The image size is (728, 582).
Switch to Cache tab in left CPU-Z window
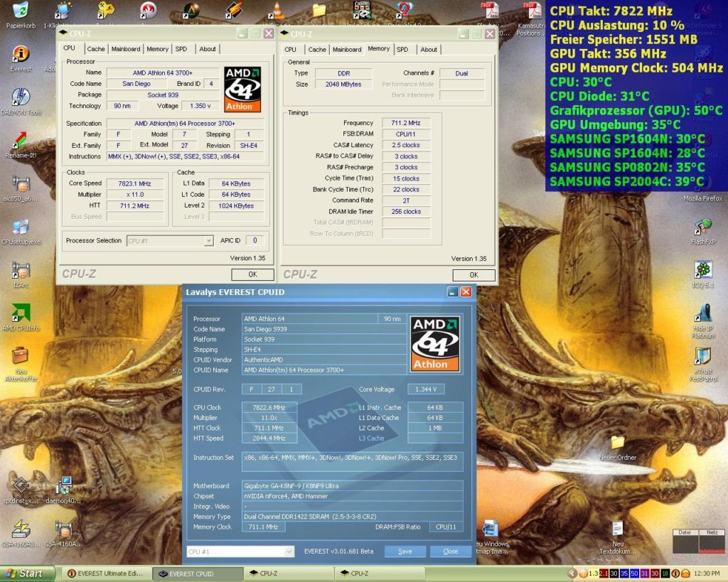[x=96, y=49]
